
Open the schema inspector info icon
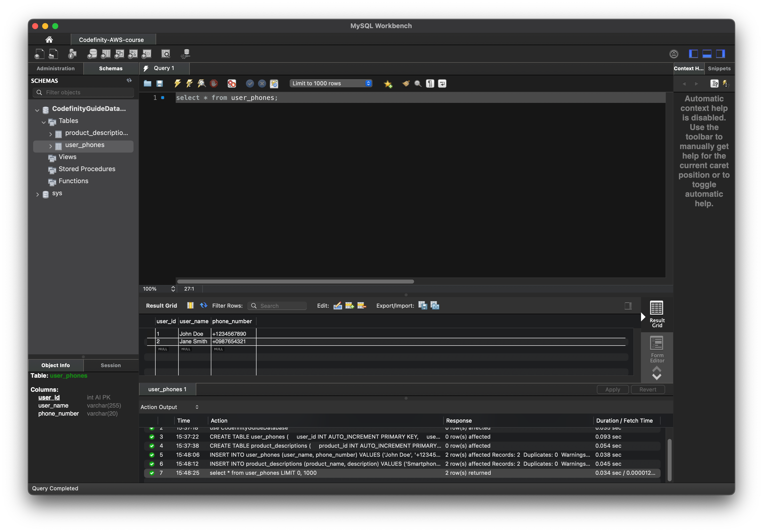click(x=72, y=54)
